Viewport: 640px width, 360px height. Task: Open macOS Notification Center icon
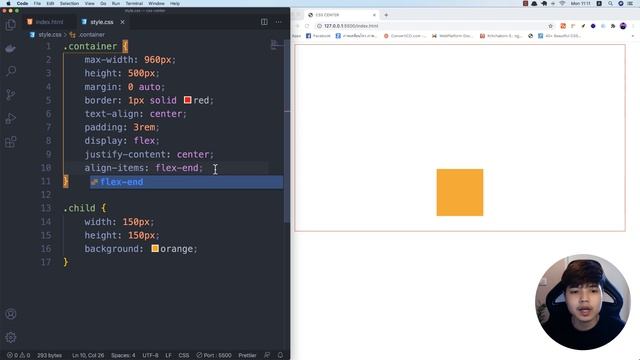631,3
